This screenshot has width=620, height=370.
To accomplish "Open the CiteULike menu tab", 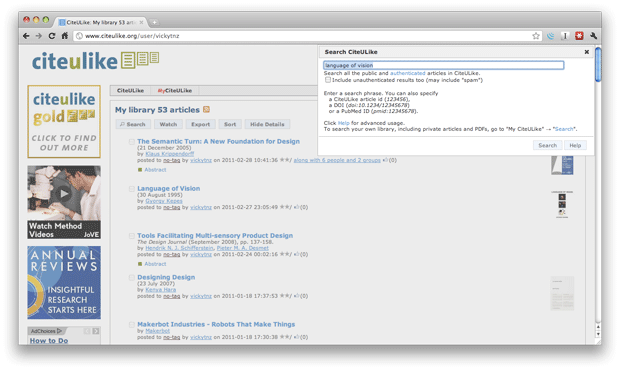I will (130, 91).
